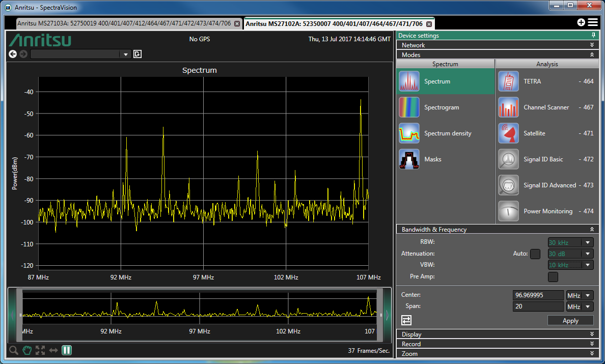Click the pause button below the spectrum

click(67, 350)
